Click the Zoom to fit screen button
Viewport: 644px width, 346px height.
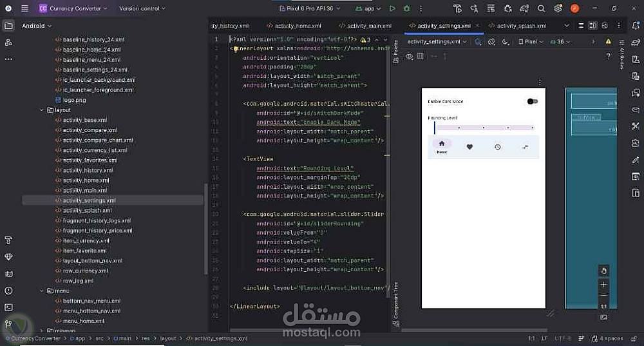603,318
